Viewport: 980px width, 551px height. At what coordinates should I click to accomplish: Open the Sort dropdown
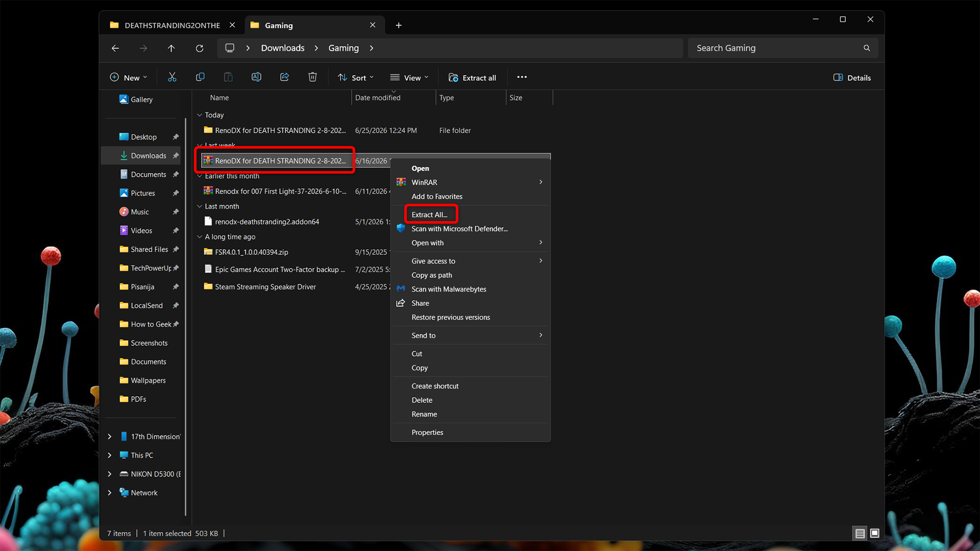[x=356, y=78]
